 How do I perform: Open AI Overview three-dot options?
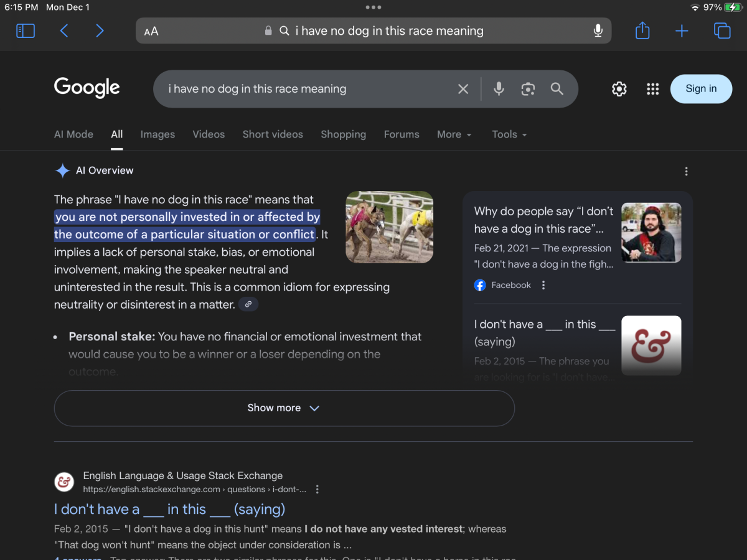[x=686, y=171]
